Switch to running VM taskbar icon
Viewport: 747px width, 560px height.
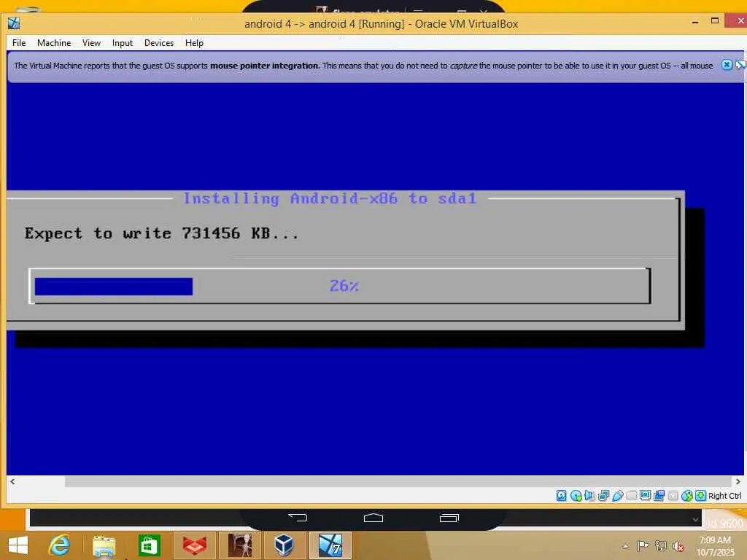click(x=330, y=545)
